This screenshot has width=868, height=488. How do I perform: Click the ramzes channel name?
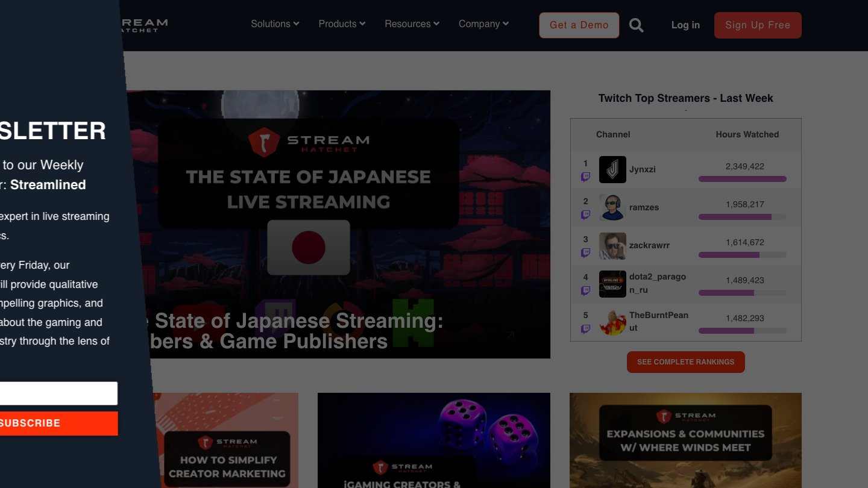[644, 207]
